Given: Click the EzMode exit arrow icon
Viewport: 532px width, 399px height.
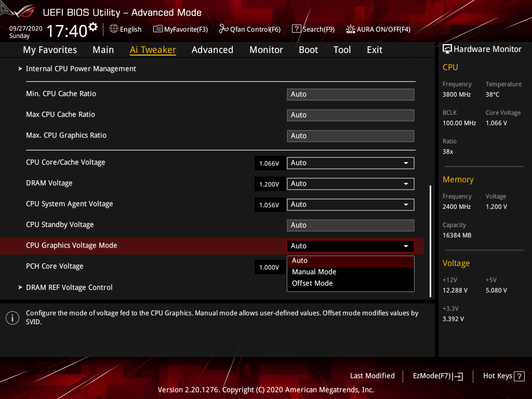Looking at the screenshot, I should [x=458, y=376].
